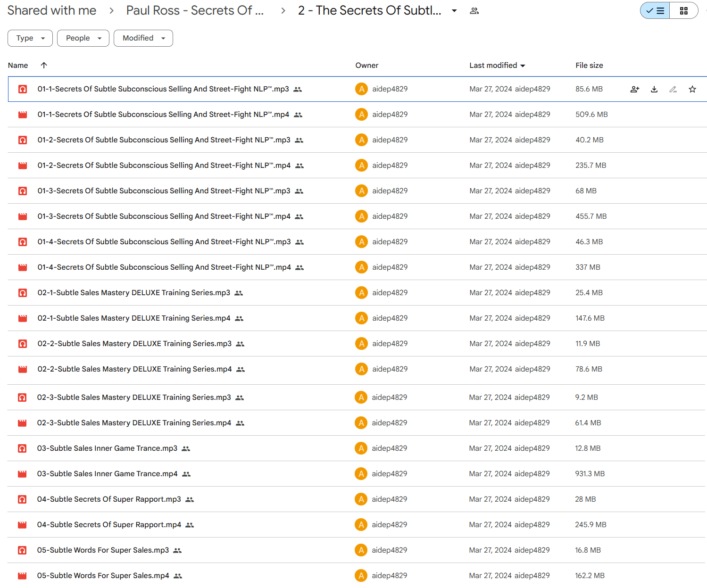Click the 9.2 MB file size cell

(586, 398)
